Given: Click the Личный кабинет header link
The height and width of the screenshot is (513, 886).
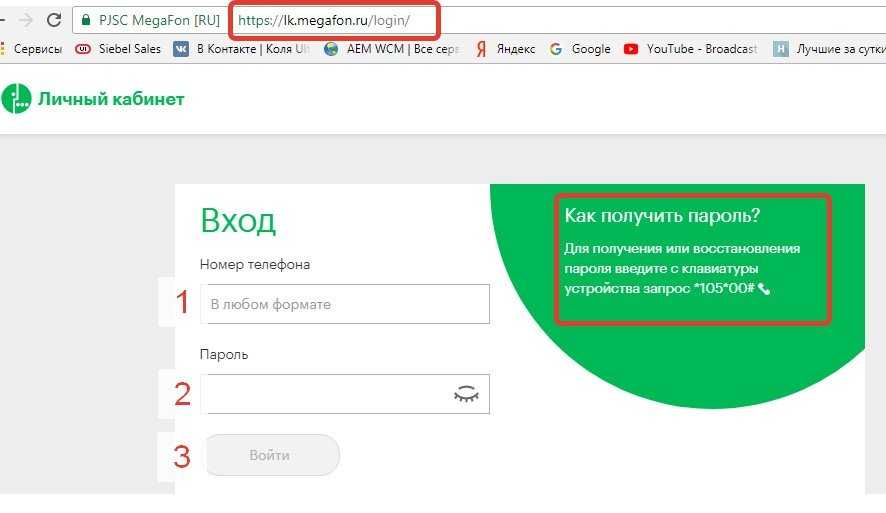Looking at the screenshot, I should pos(110,98).
